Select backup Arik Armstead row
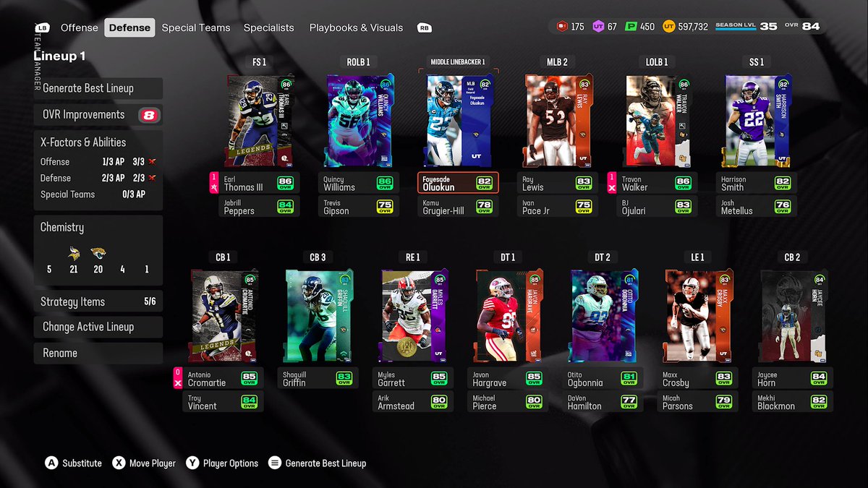Viewport: 868px width, 488px height. tap(413, 402)
